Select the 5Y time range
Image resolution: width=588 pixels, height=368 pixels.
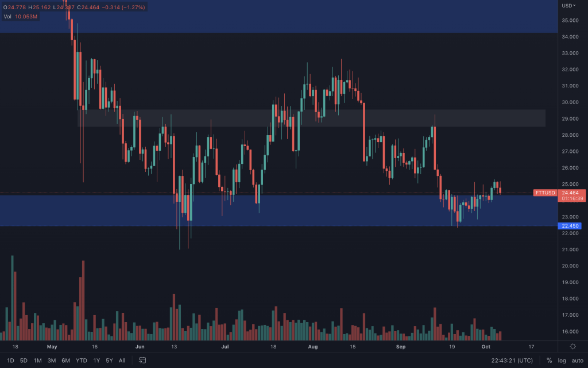coord(109,361)
